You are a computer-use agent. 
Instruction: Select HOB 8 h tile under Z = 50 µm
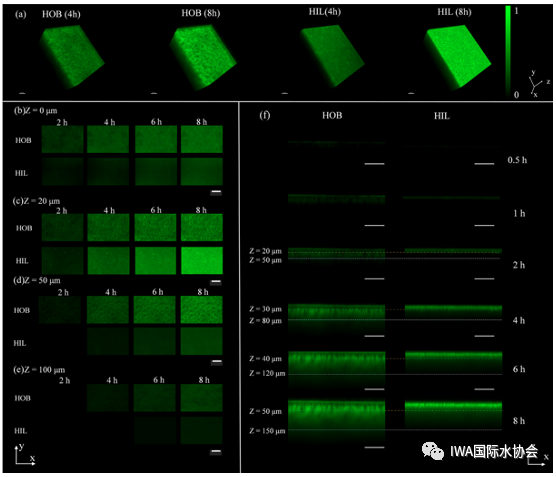coord(202,310)
